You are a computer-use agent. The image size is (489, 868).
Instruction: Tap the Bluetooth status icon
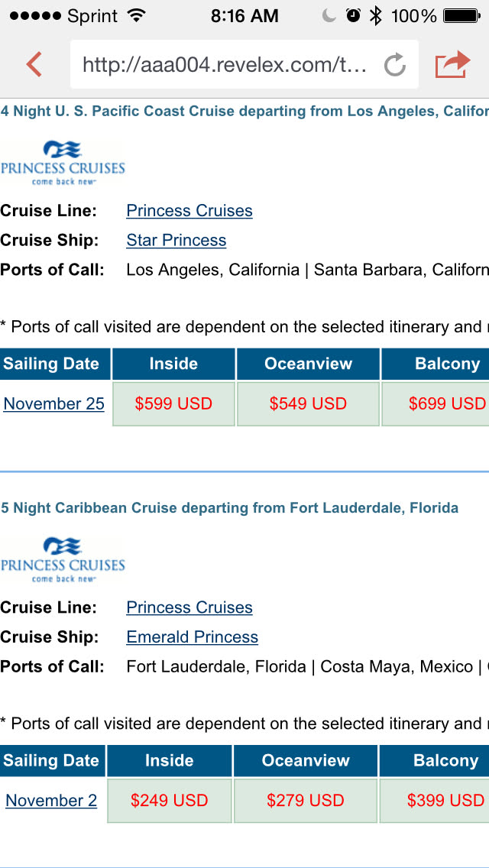click(376, 16)
